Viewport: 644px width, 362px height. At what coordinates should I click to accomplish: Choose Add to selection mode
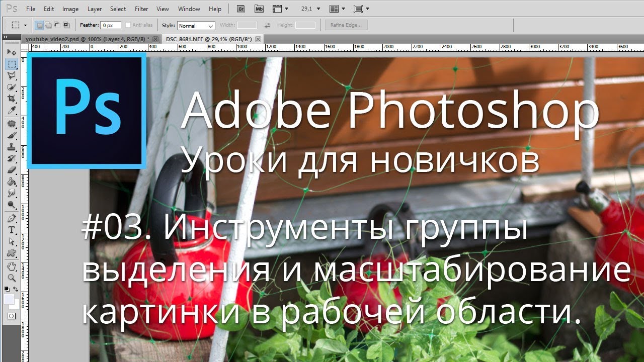(48, 25)
